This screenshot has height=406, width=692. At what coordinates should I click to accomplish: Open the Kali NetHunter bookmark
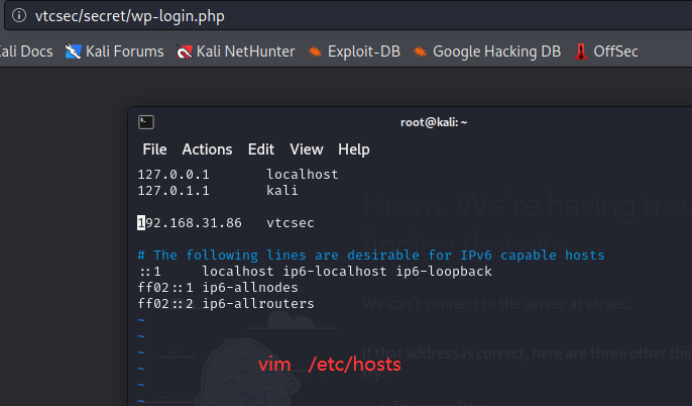point(235,52)
